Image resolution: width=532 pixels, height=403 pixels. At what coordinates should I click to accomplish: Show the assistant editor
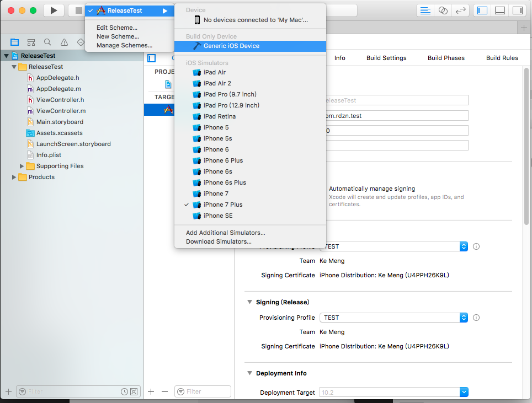point(443,10)
